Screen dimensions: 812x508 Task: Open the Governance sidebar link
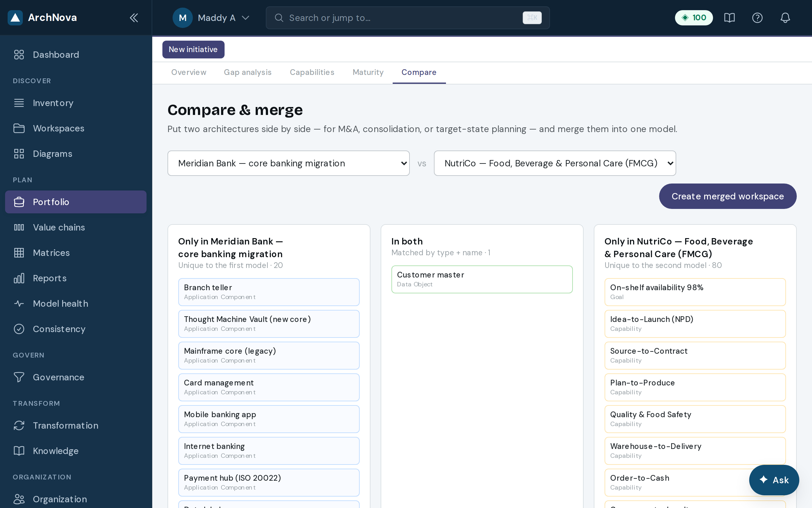(x=76, y=377)
